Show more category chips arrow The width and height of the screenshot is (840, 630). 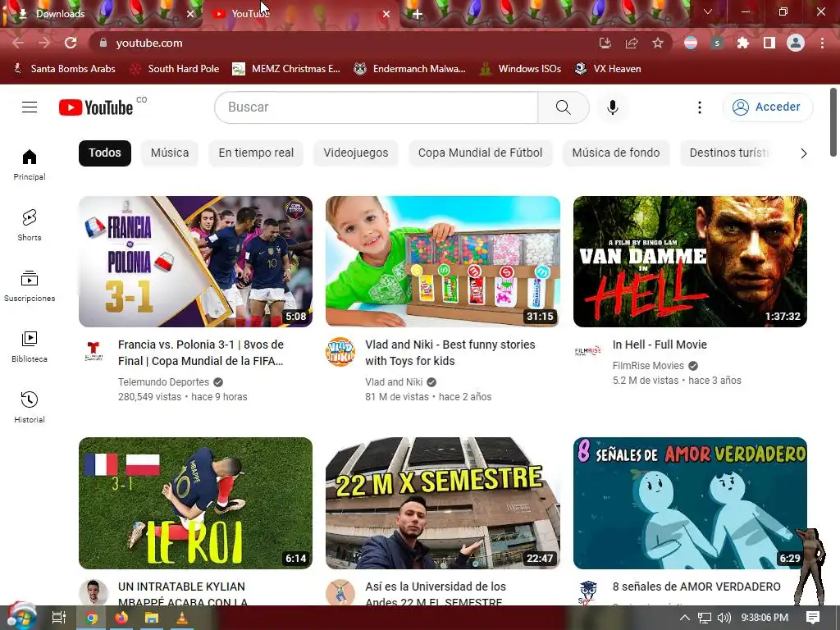pos(803,153)
